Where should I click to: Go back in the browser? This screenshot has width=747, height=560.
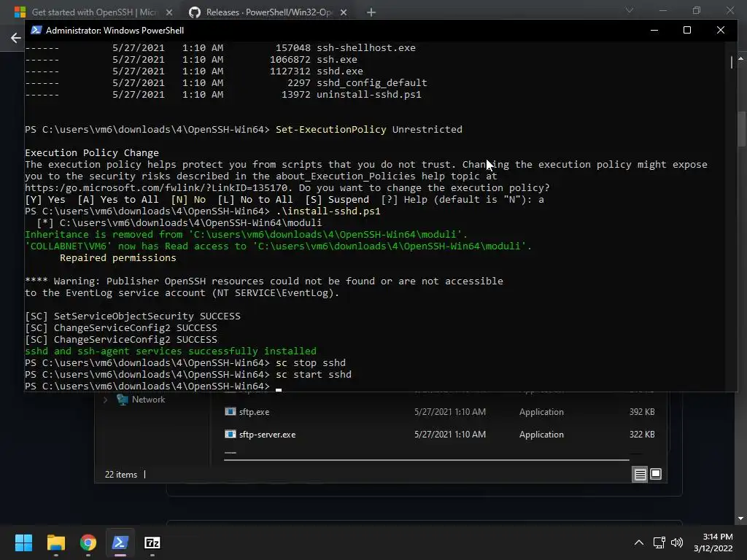16,38
